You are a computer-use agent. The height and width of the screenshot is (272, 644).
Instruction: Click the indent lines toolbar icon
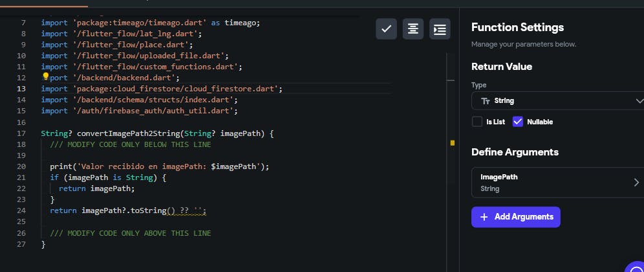[x=440, y=29]
